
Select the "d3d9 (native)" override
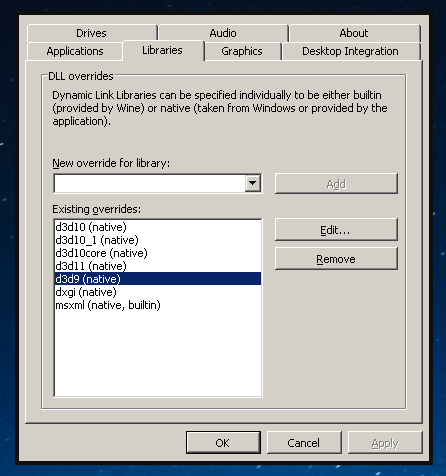pos(158,279)
